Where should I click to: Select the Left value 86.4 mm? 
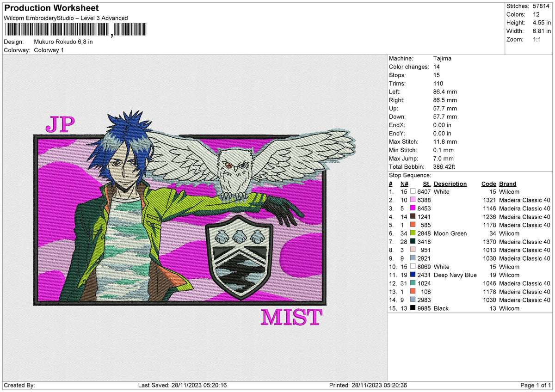point(445,92)
